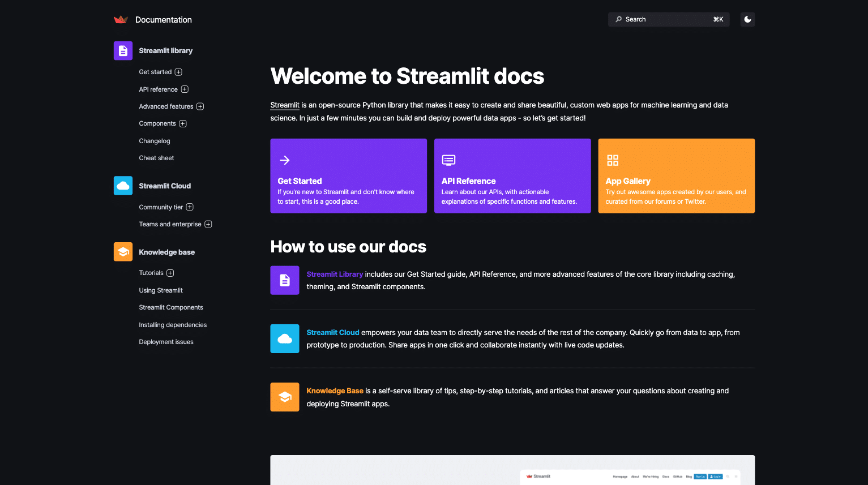Click the search magnifier icon
The height and width of the screenshot is (485, 868).
point(619,19)
